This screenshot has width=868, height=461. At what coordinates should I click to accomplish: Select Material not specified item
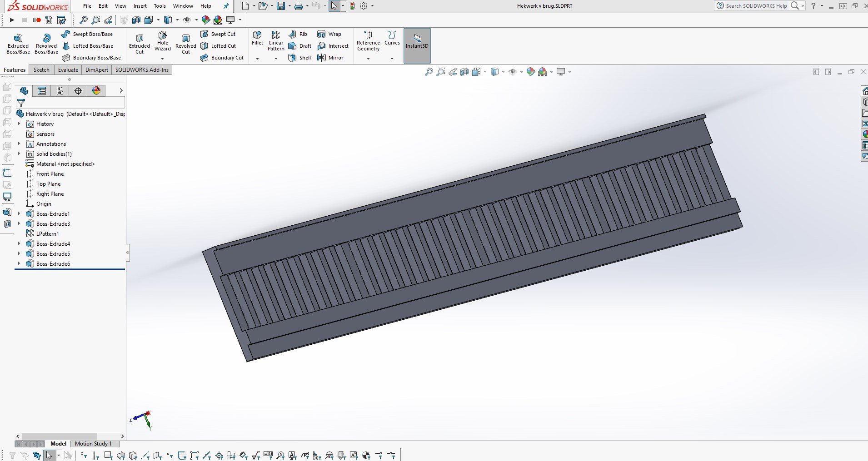coord(60,164)
